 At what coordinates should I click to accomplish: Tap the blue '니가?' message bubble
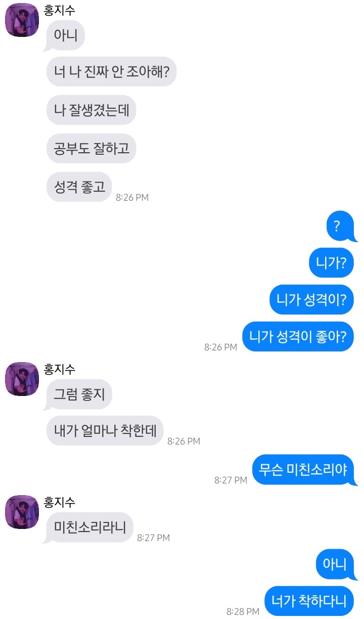point(331,263)
